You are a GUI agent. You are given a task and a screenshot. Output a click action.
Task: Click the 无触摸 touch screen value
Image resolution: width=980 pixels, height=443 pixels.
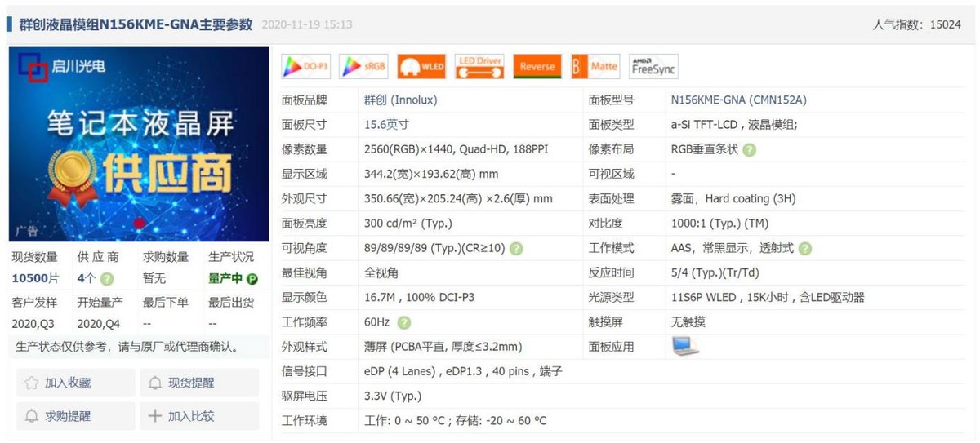[688, 322]
